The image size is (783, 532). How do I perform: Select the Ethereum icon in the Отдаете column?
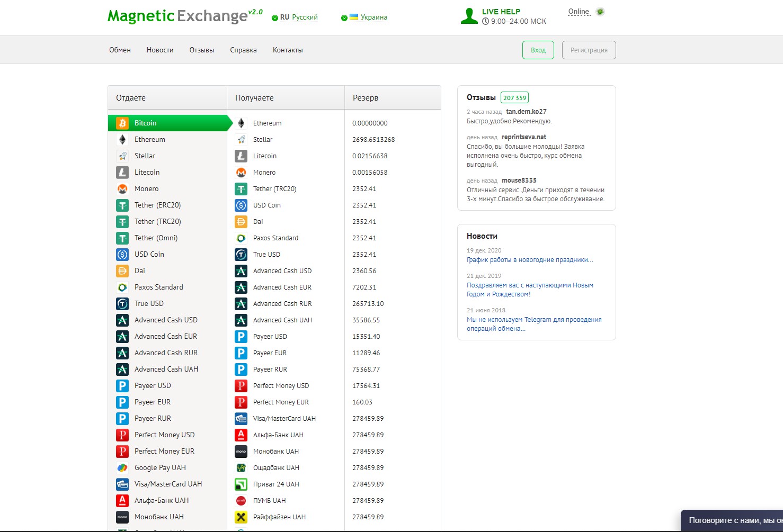click(122, 139)
